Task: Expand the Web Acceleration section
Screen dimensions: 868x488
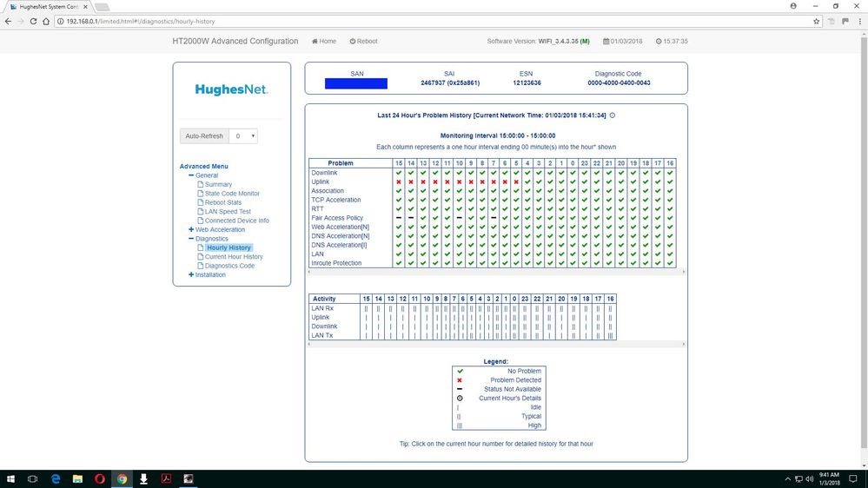Action: (191, 229)
